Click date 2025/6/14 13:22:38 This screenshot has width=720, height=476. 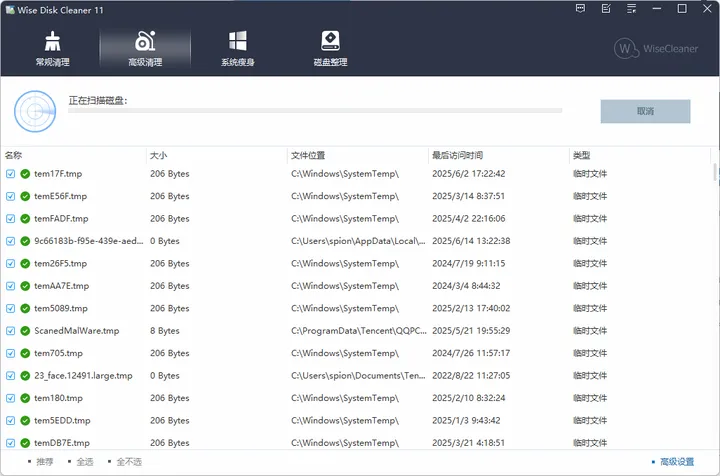[471, 241]
